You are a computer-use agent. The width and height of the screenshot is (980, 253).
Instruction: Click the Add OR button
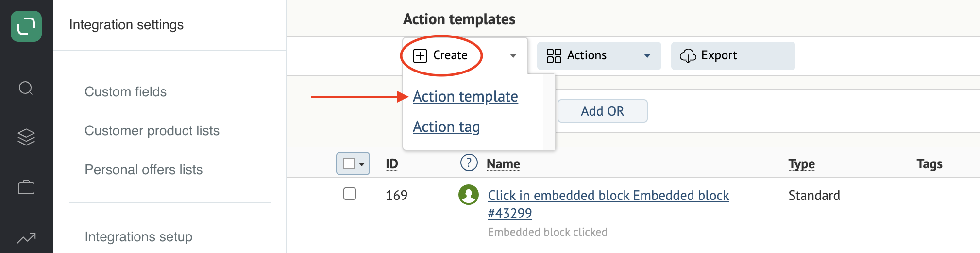pos(602,111)
